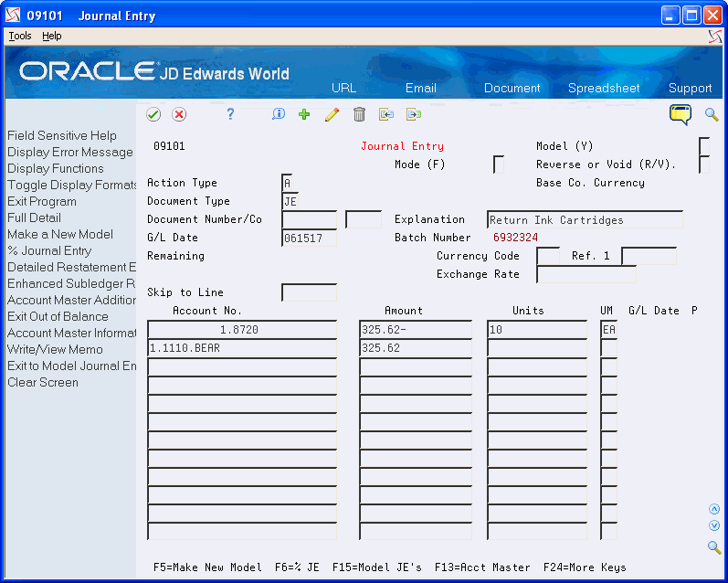Screen dimensions: 728x583
Task: Select the Spreadsheet banner link
Action: 604,88
